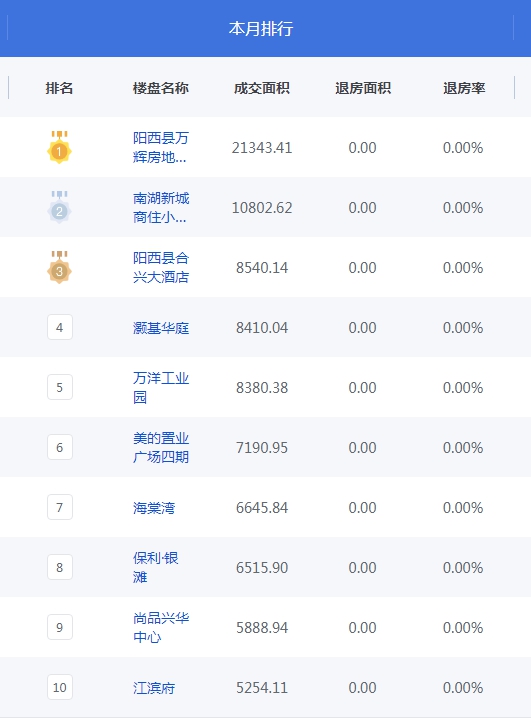Select the rank 10 number badge
Image resolution: width=531 pixels, height=721 pixels.
point(60,687)
